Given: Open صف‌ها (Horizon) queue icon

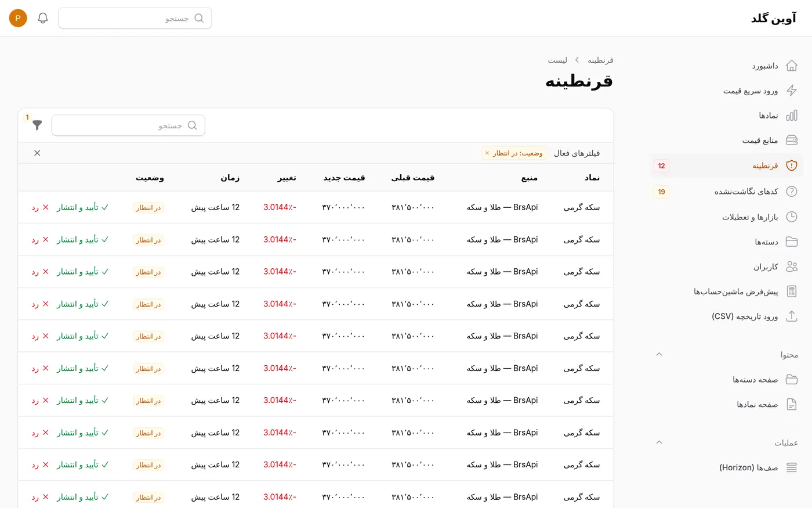Looking at the screenshot, I should click(x=791, y=467).
